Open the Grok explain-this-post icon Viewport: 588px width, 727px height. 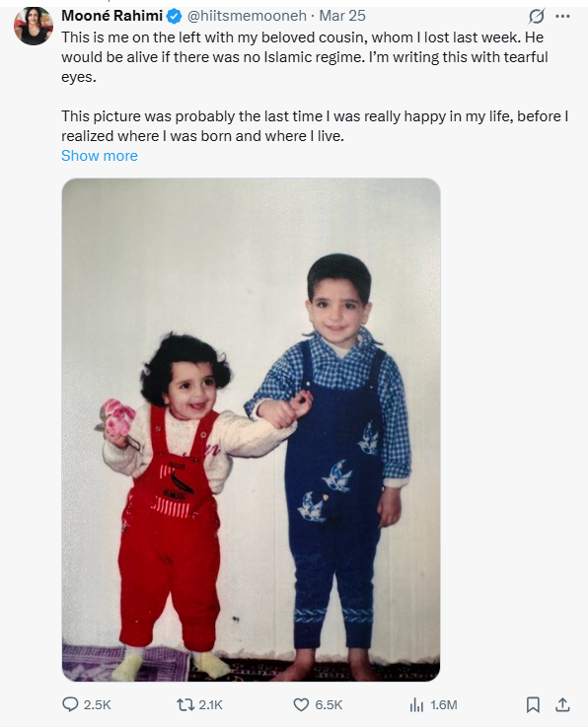click(537, 16)
